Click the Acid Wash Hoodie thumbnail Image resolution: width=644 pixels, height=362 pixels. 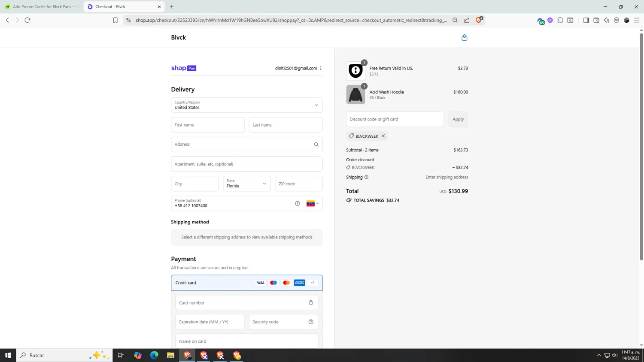pyautogui.click(x=356, y=94)
